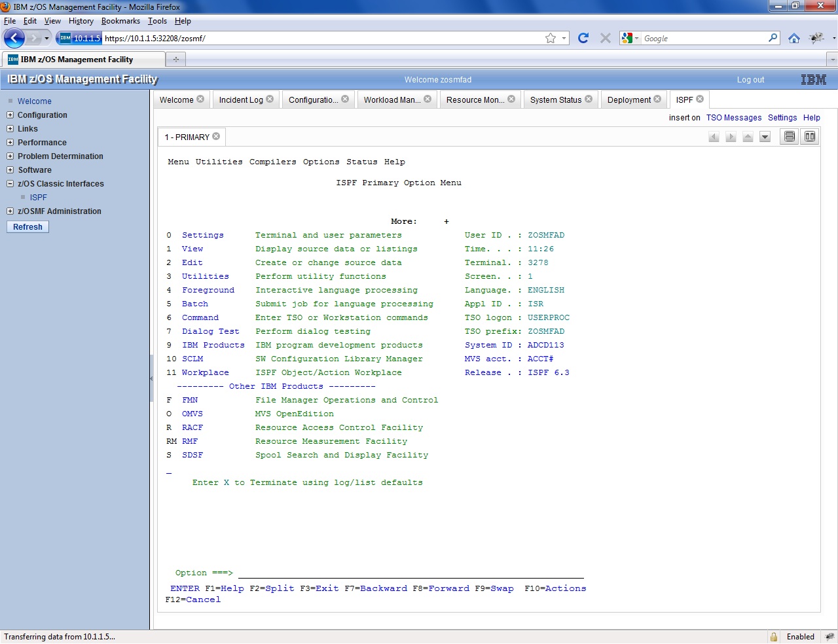838x644 pixels.
Task: Open the ISPF Help link
Action: pos(812,118)
